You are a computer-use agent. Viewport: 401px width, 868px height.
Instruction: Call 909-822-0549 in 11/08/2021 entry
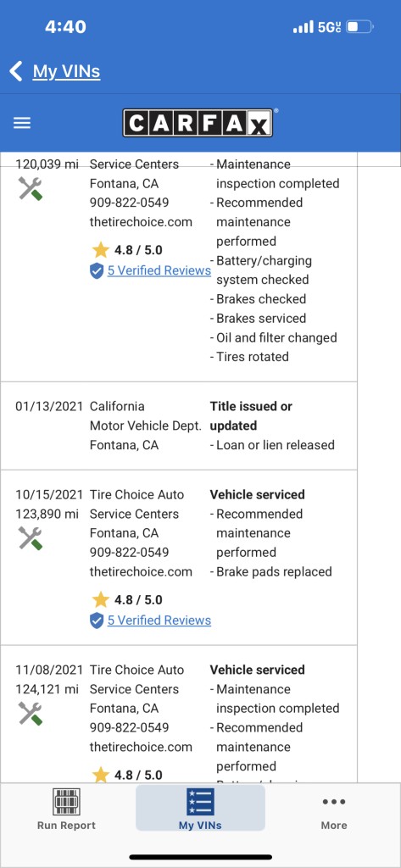129,727
